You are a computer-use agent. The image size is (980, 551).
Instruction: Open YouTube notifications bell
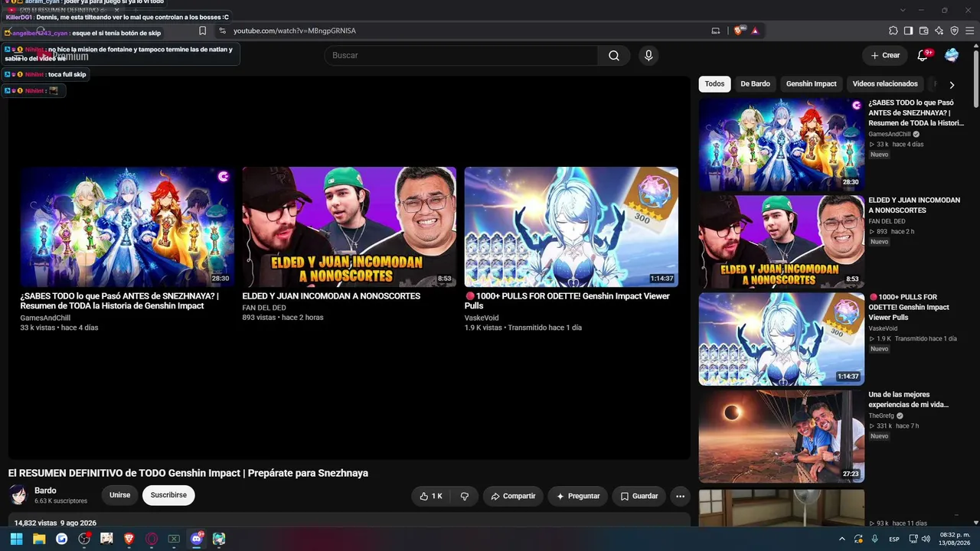(x=923, y=55)
